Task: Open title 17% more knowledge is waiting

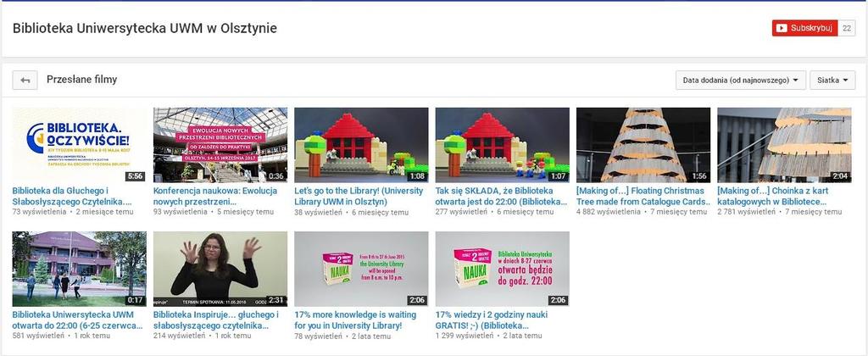Action: tap(355, 320)
